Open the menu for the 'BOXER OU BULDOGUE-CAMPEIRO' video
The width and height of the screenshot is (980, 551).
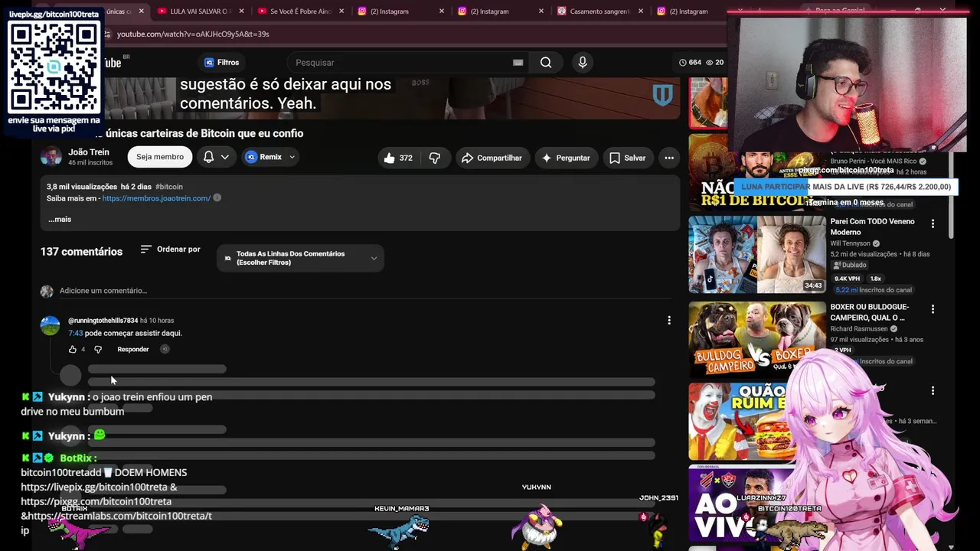pyautogui.click(x=933, y=309)
